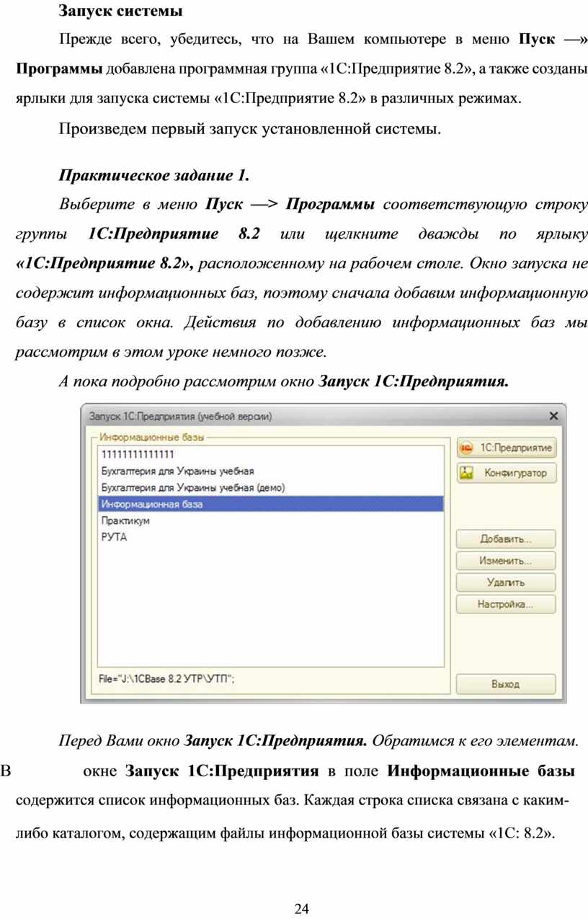Screen dimensions: 588x919
Task: Open the Настройка... dialog
Action: 506,604
